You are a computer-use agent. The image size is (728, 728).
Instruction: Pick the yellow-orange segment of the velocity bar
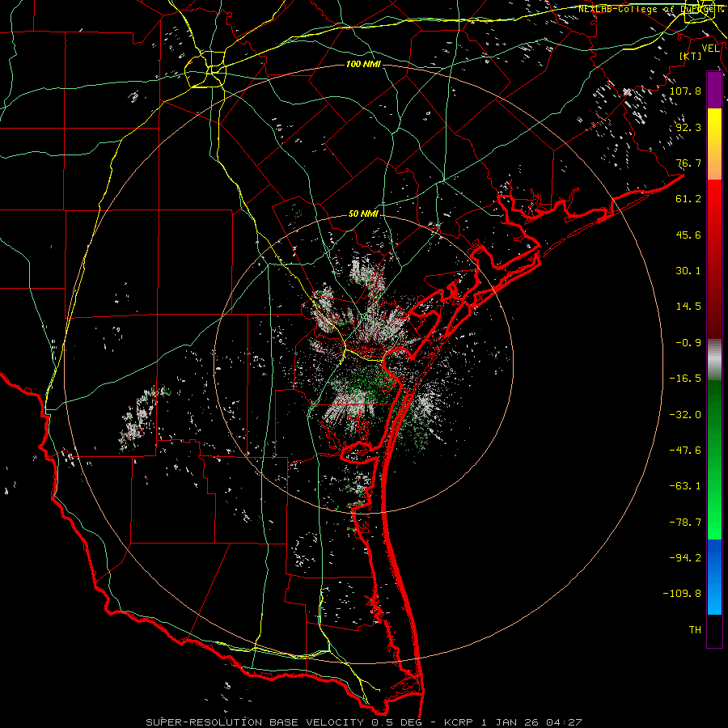tap(714, 144)
